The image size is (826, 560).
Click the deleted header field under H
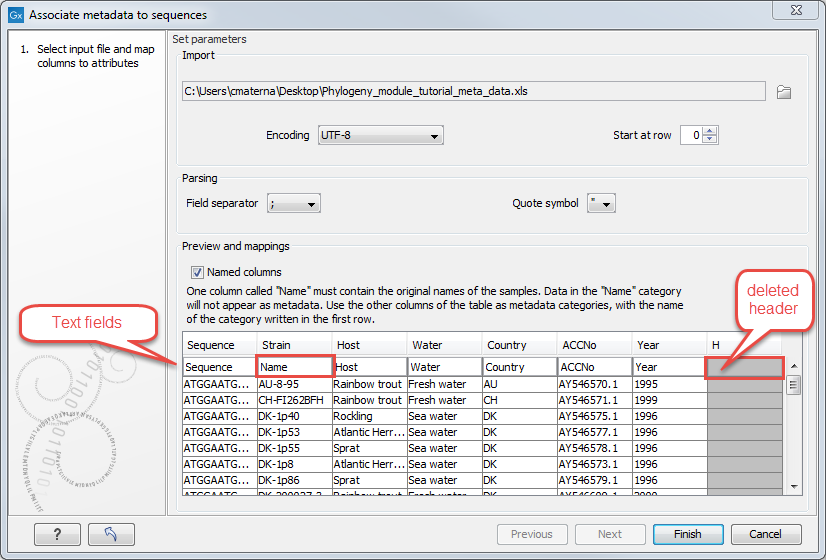pos(744,367)
